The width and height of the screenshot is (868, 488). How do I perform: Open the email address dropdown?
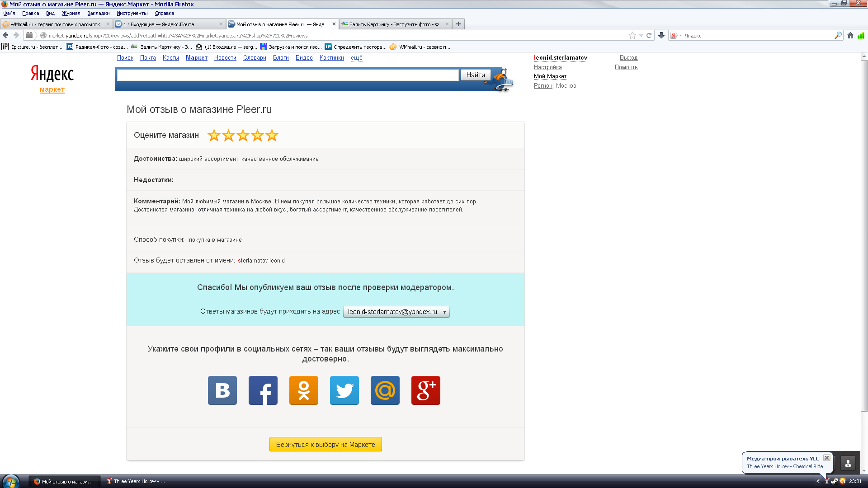pos(396,312)
